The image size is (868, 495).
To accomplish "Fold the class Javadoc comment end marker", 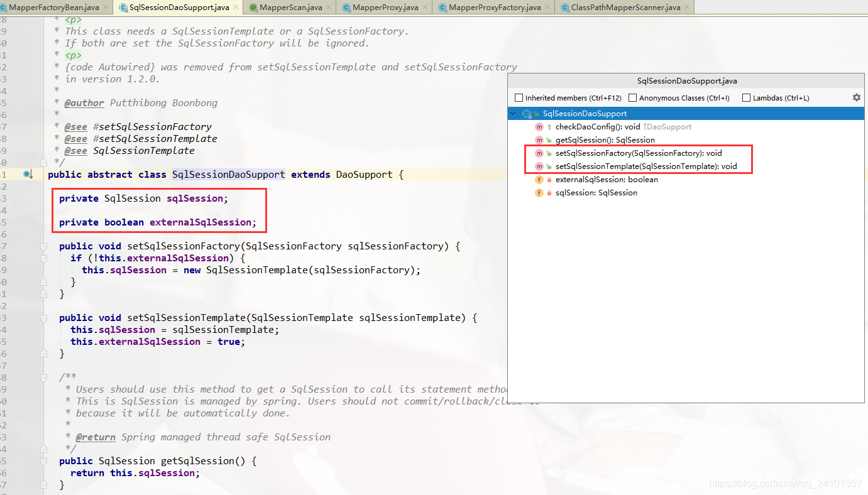I will point(43,163).
